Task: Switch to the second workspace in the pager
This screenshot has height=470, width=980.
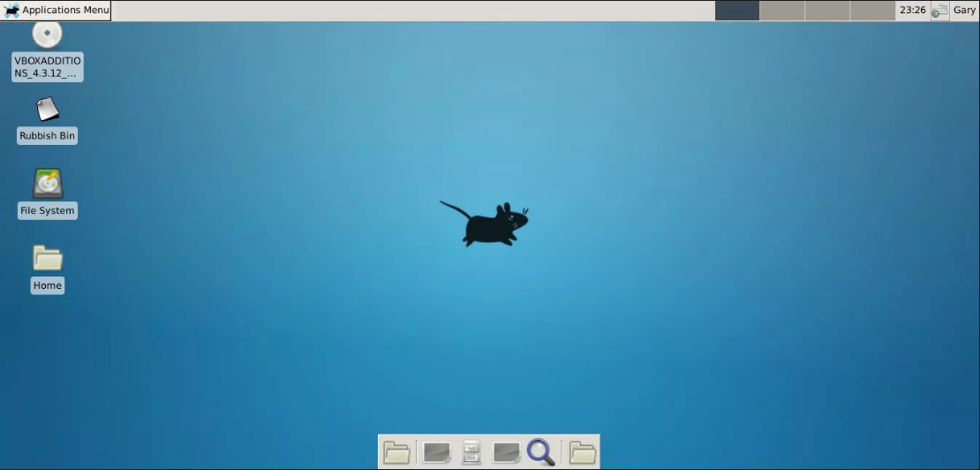Action: [782, 11]
